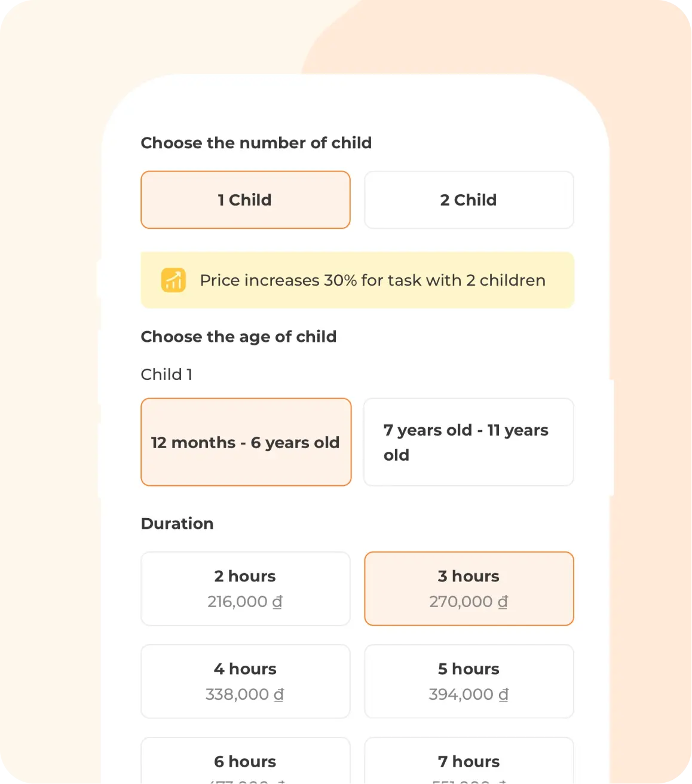
Task: Select the 2 hours duration
Action: [245, 589]
